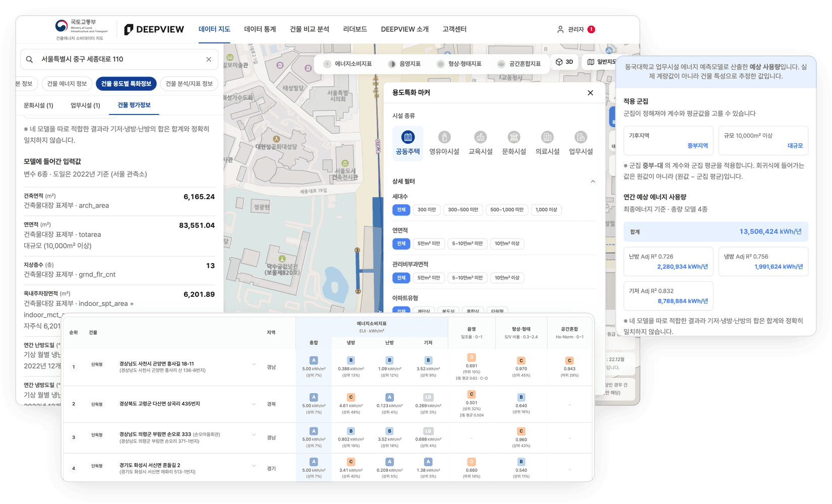The width and height of the screenshot is (832, 504).
Task: Click the 난방 column header in table
Action: pyautogui.click(x=389, y=343)
